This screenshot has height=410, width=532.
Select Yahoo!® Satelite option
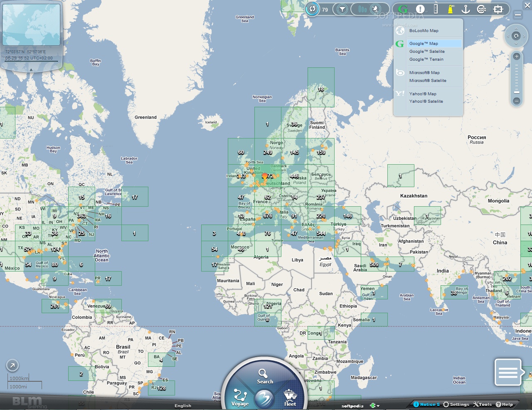(x=426, y=101)
